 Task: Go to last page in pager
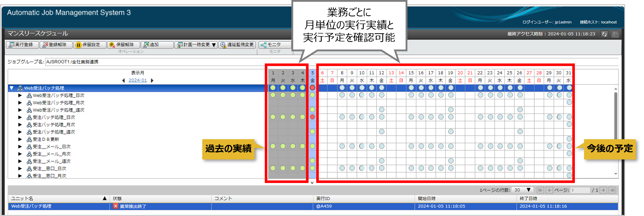pyautogui.click(x=612, y=190)
